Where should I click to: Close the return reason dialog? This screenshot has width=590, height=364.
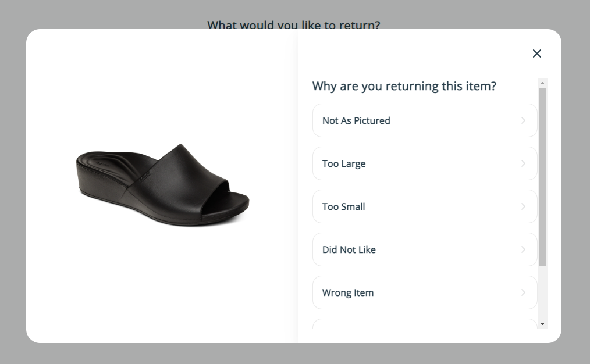[x=536, y=53]
